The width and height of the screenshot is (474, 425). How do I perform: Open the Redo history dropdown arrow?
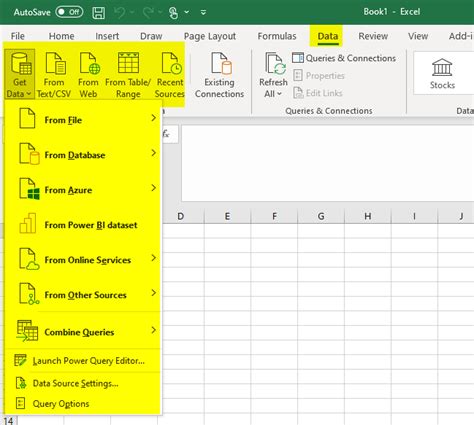pyautogui.click(x=160, y=13)
